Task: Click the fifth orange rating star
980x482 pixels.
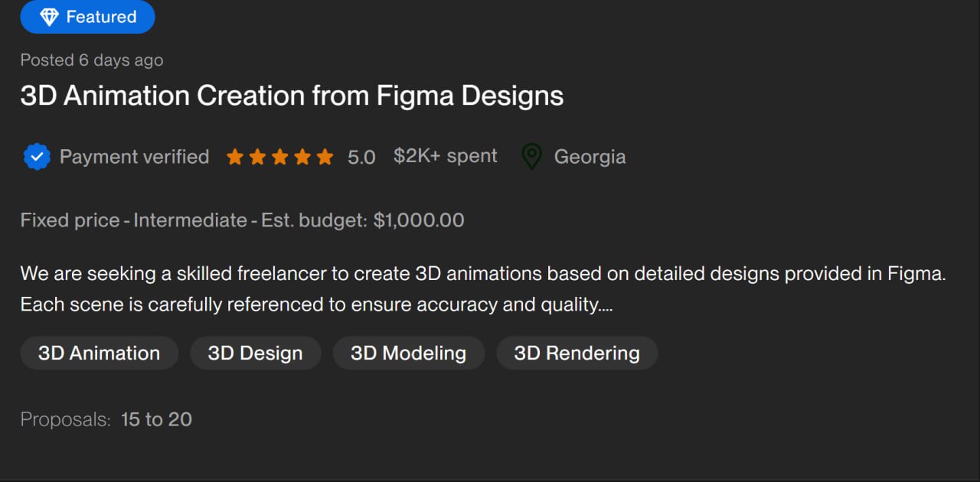Action: coord(325,158)
